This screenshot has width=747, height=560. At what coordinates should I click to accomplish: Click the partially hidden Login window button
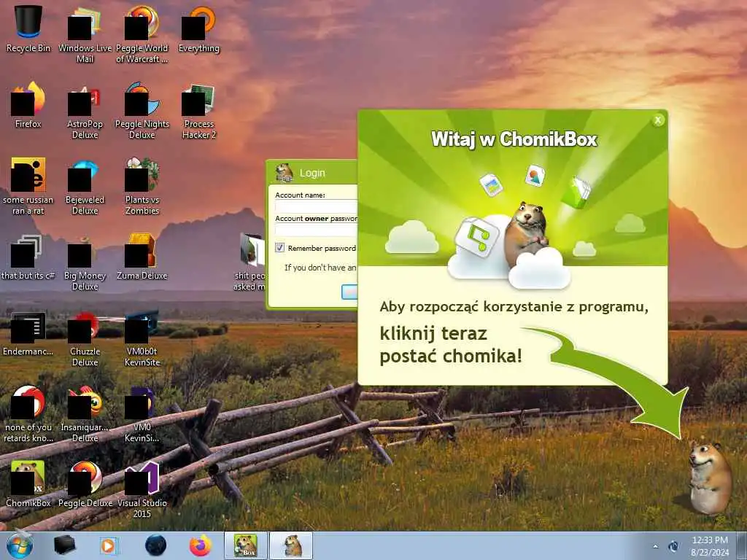pyautogui.click(x=349, y=292)
